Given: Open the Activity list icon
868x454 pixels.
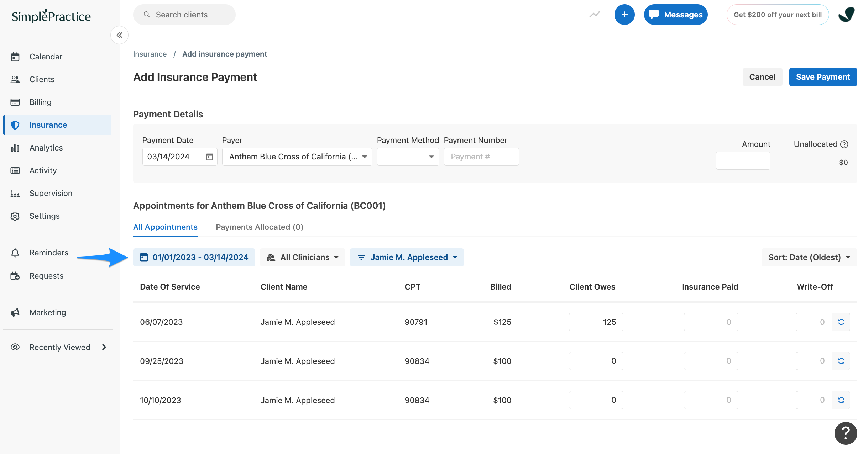Looking at the screenshot, I should point(15,170).
